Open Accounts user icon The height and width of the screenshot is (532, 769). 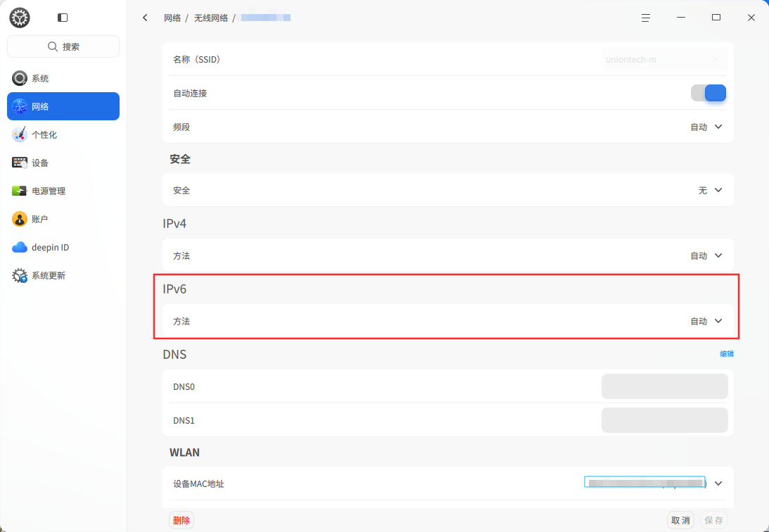point(20,219)
